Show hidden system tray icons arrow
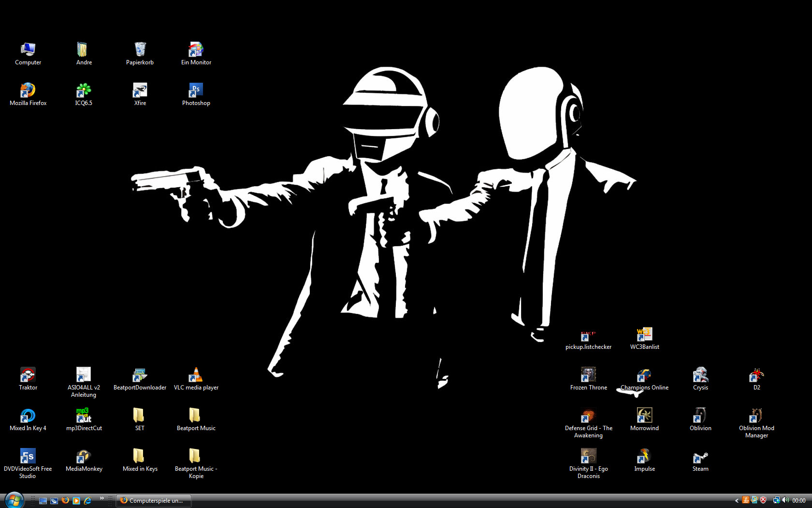This screenshot has width=812, height=508. [x=737, y=501]
